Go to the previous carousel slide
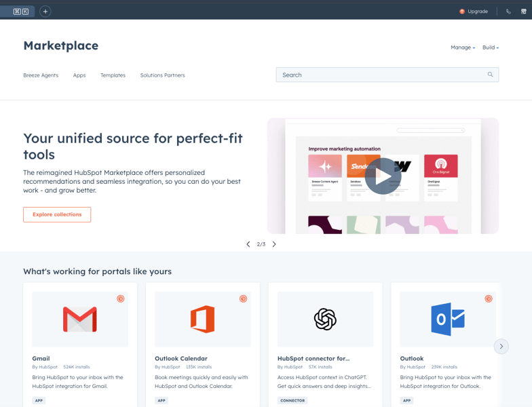The image size is (532, 407). [x=248, y=244]
